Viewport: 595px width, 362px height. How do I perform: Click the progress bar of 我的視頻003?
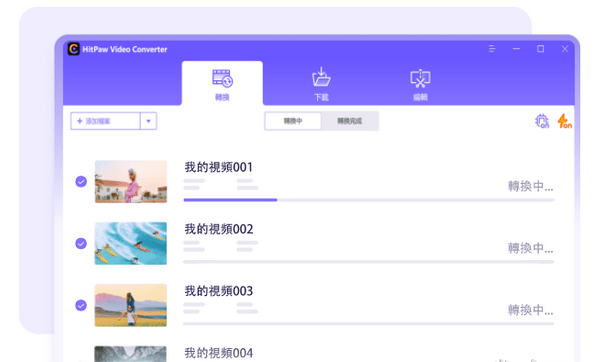(x=369, y=323)
